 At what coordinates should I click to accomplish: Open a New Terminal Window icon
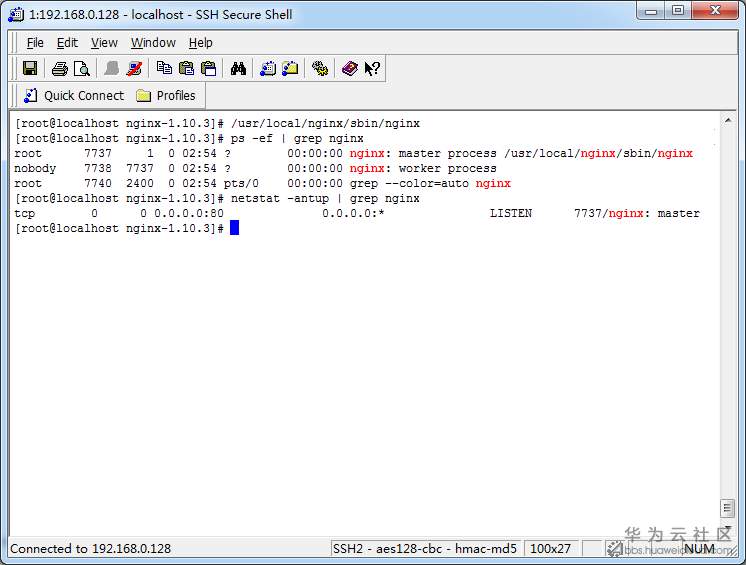(x=268, y=68)
